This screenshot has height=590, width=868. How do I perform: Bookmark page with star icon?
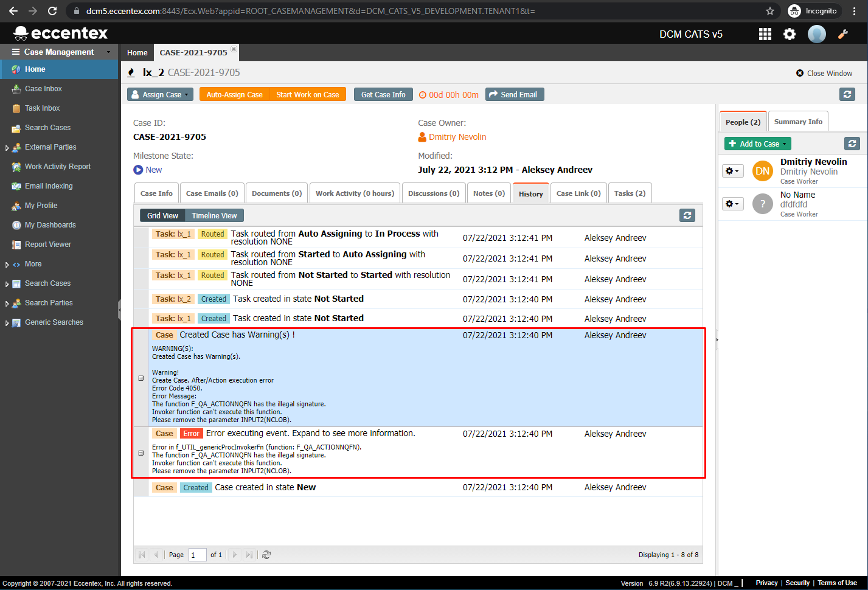770,11
